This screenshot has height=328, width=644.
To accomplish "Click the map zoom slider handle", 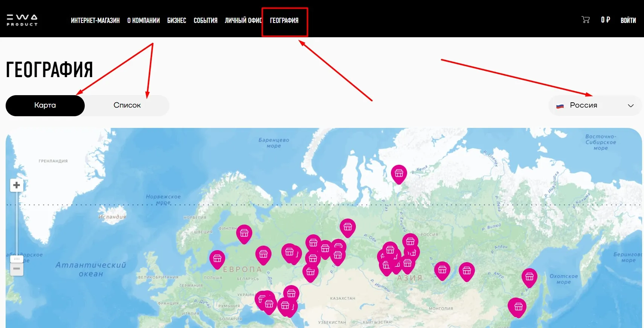I will click(x=17, y=259).
